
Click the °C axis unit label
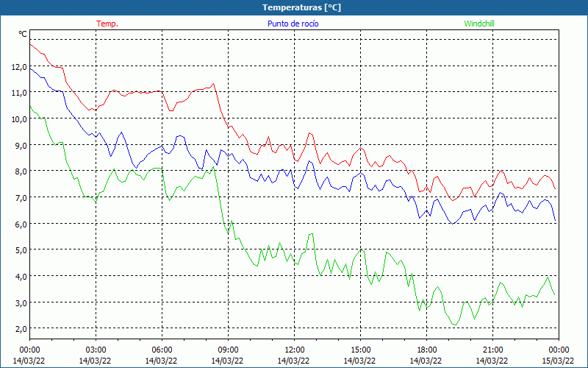(23, 34)
